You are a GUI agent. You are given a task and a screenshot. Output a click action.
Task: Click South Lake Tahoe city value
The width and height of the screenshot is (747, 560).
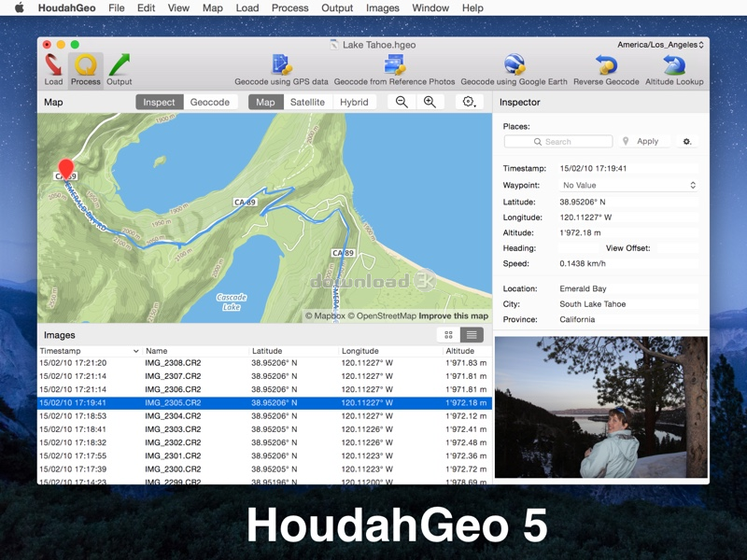point(627,304)
